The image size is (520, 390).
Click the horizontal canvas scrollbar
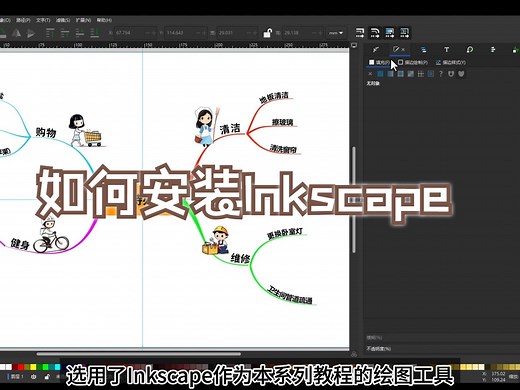[138, 354]
